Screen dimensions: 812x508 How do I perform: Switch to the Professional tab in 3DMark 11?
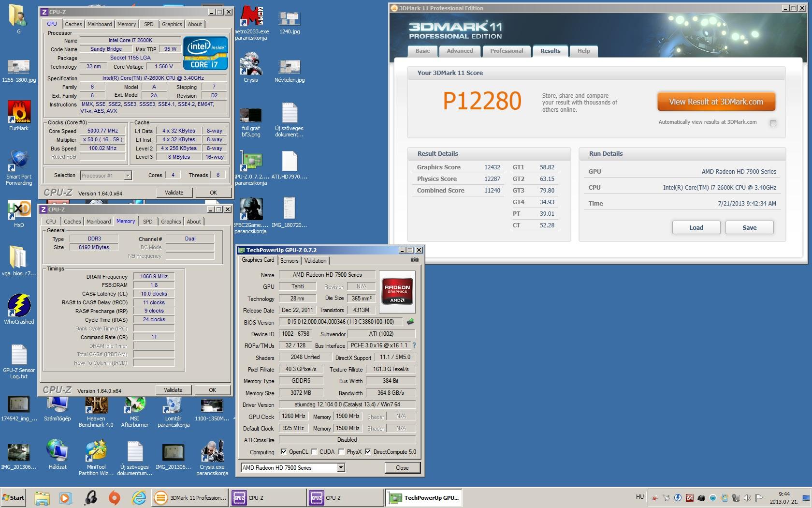[507, 51]
